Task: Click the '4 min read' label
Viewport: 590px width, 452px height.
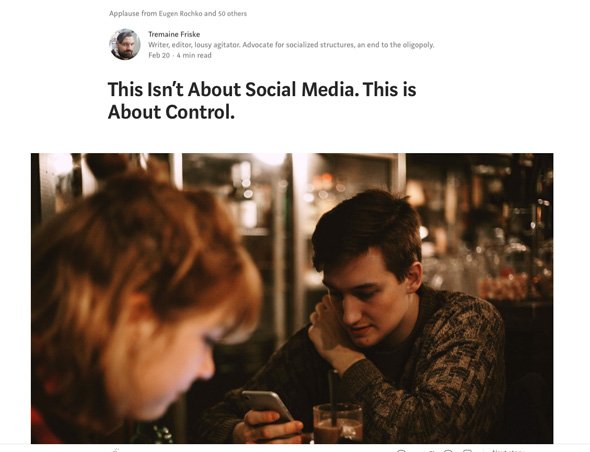Action: click(x=194, y=55)
